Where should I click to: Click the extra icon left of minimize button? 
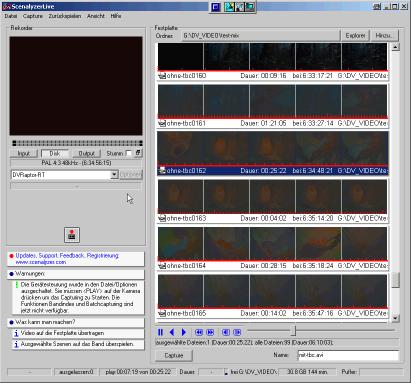[x=377, y=6]
